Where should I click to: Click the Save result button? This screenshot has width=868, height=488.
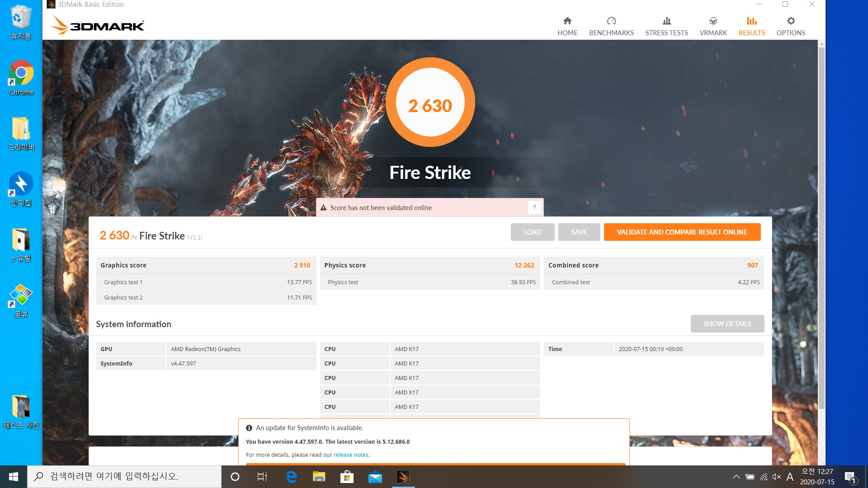579,232
